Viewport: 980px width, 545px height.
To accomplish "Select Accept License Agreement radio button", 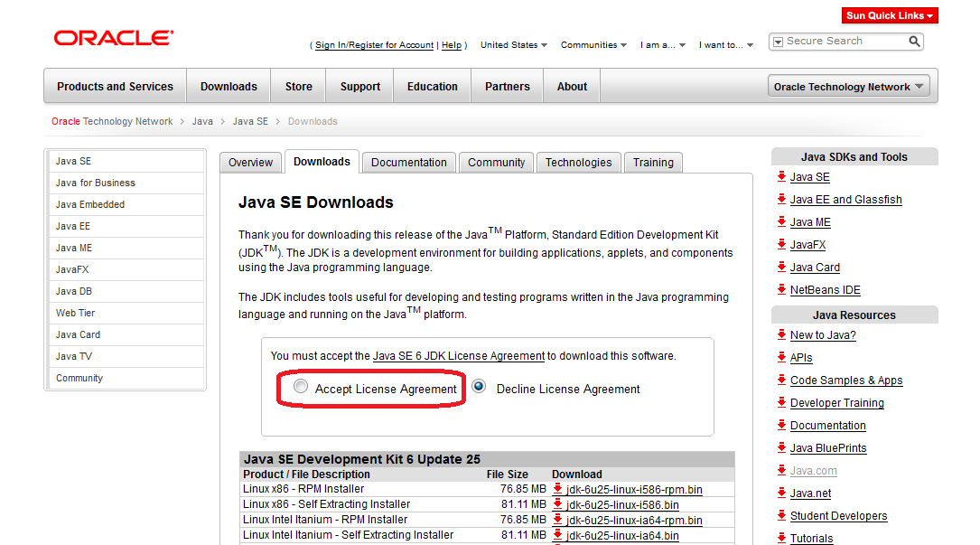I will (301, 387).
